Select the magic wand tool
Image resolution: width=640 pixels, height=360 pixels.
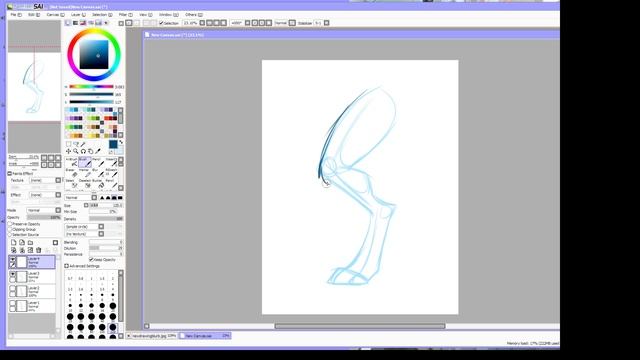(83, 144)
